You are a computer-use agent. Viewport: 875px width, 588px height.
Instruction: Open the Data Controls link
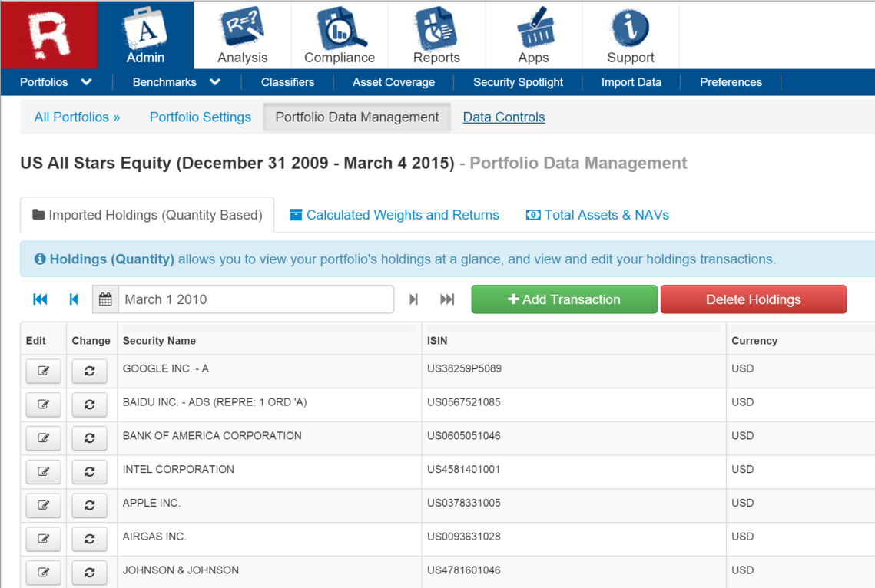[x=503, y=117]
